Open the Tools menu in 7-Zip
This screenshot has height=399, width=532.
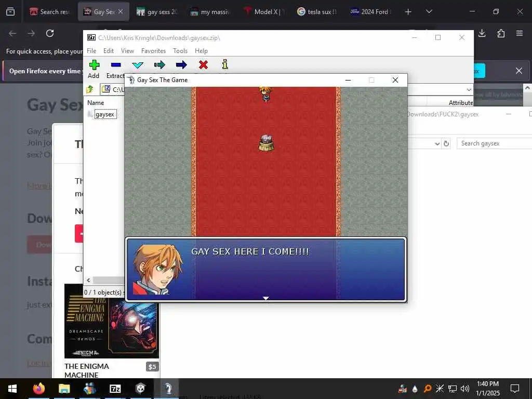pyautogui.click(x=180, y=51)
